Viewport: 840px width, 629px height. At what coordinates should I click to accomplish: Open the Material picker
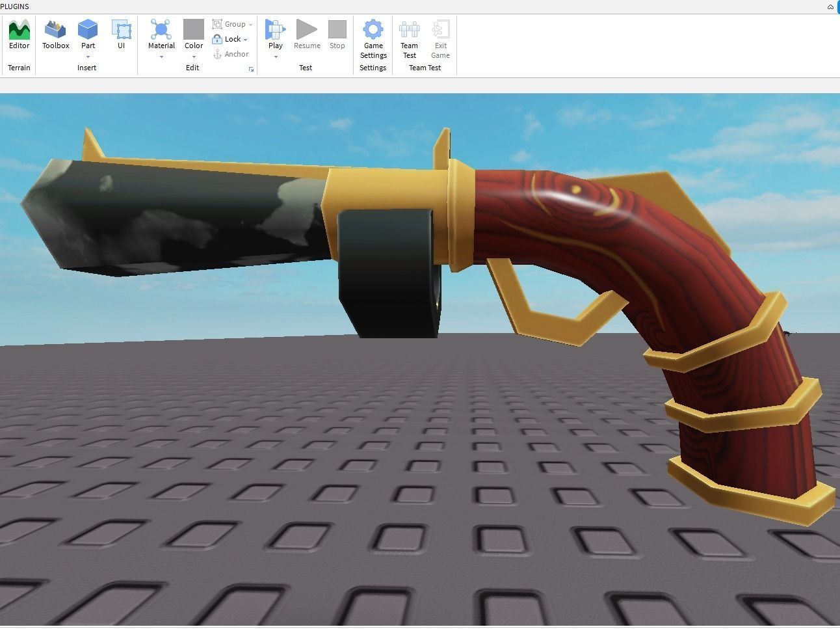coord(161,34)
